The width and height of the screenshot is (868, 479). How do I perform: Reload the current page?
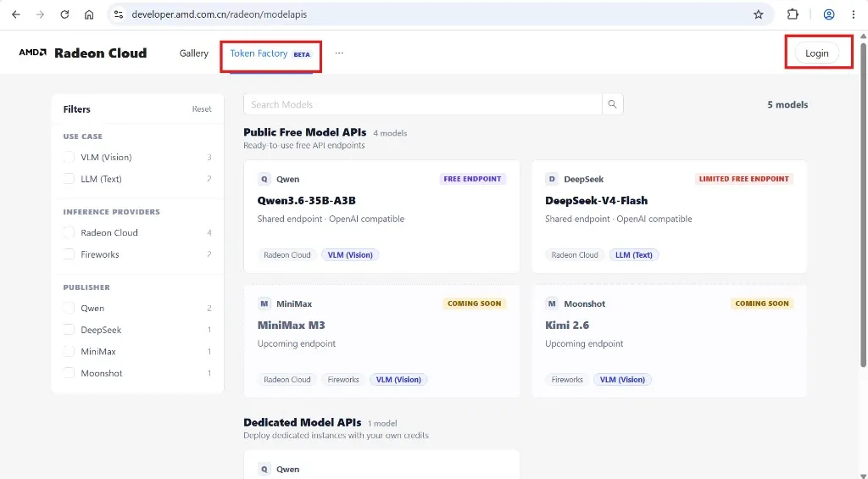[64, 14]
